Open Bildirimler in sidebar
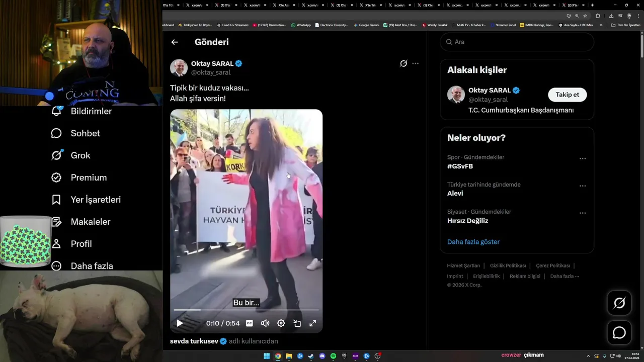The width and height of the screenshot is (644, 362). pos(82,111)
